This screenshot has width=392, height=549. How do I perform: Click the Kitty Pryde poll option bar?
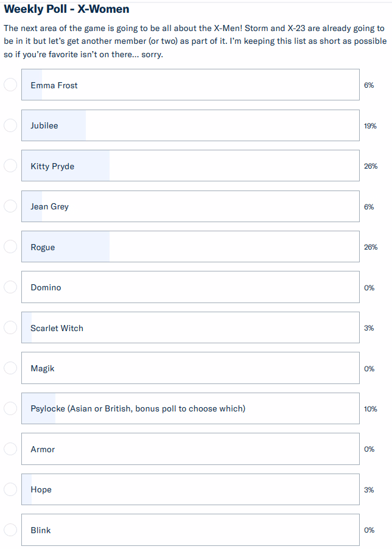pyautogui.click(x=190, y=166)
